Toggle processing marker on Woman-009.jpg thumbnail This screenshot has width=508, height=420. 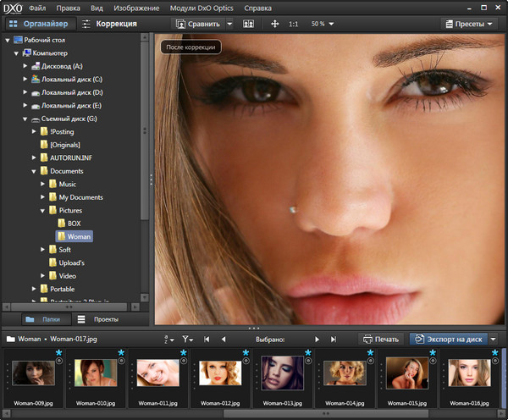58,361
